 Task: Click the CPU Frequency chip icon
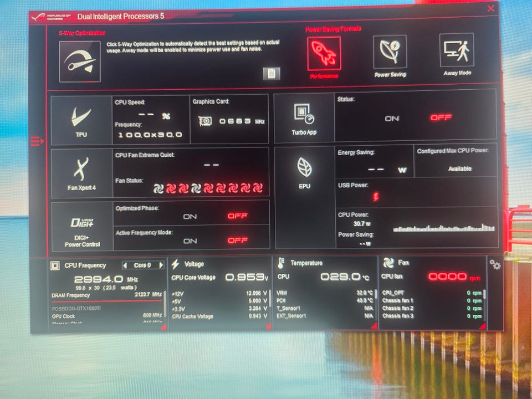coord(55,265)
